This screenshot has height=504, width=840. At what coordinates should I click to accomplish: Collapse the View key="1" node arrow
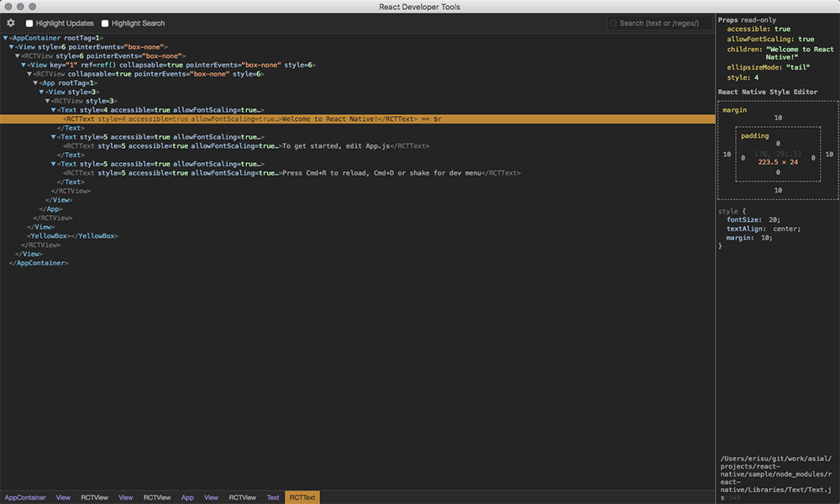point(23,65)
